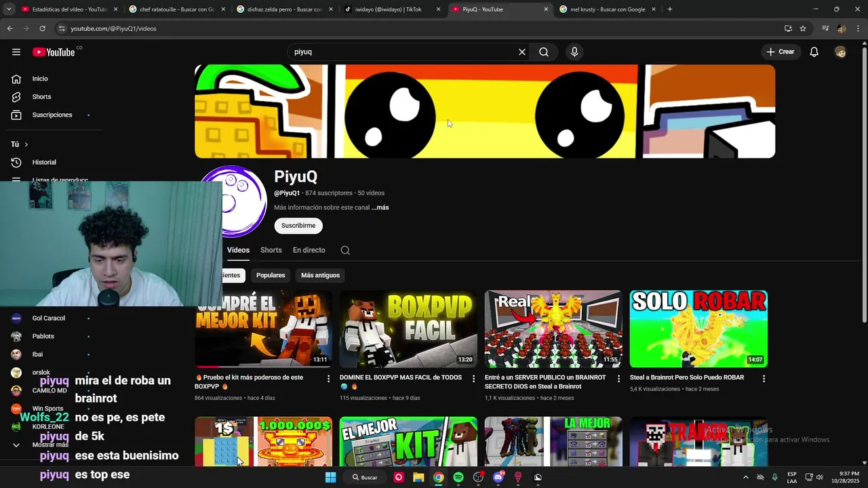Image resolution: width=868 pixels, height=488 pixels.
Task: Expand channel description with ...más
Action: click(x=380, y=207)
